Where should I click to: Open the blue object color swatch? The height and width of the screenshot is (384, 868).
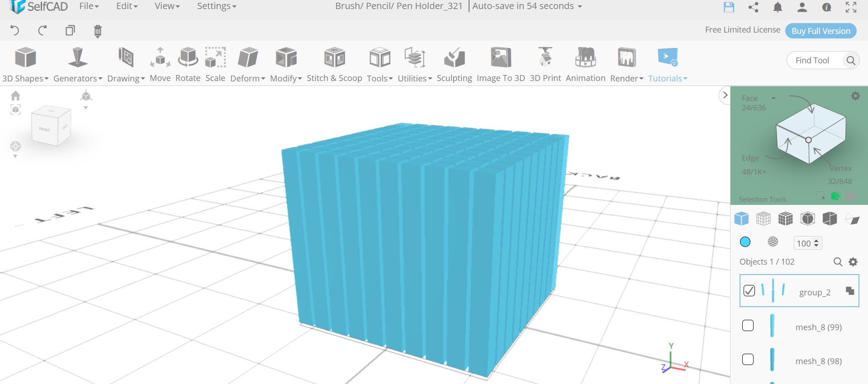click(x=745, y=242)
